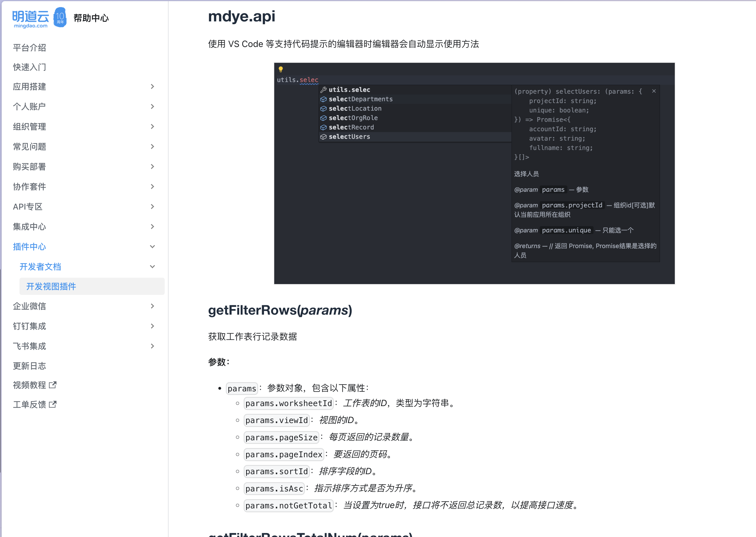The image size is (756, 537).
Task: Open the 更新日志 page link
Action: tap(29, 366)
